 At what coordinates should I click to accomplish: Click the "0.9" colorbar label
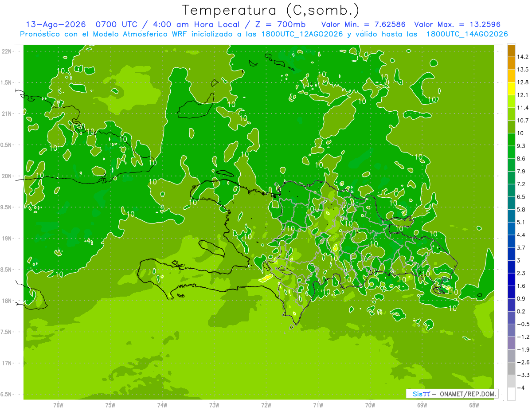pos(522,299)
